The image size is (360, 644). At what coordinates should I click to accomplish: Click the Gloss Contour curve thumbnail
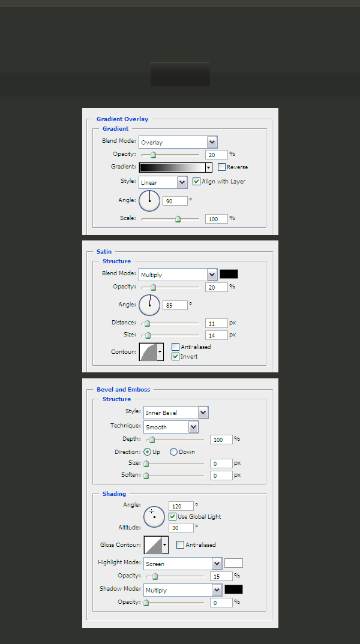click(x=153, y=544)
